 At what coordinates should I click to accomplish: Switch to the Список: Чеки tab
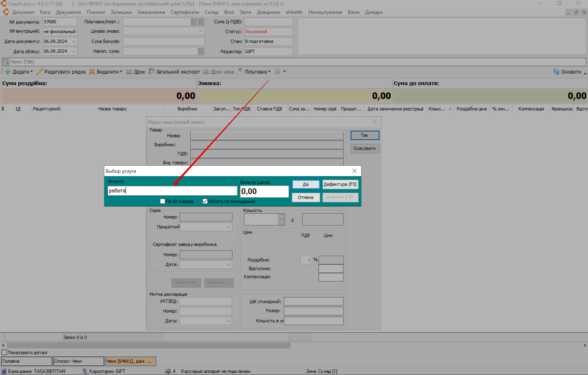pos(78,361)
